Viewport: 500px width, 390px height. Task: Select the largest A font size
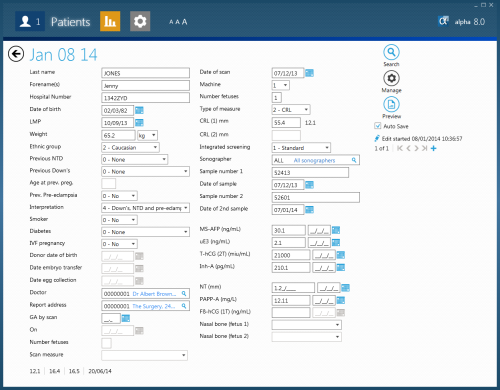(x=184, y=22)
